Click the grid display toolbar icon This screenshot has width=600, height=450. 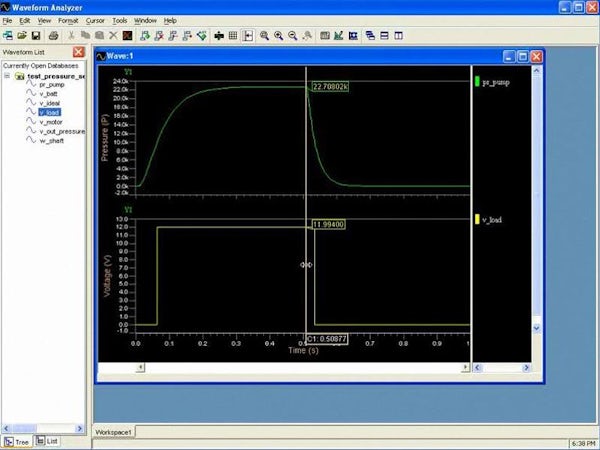(x=233, y=36)
